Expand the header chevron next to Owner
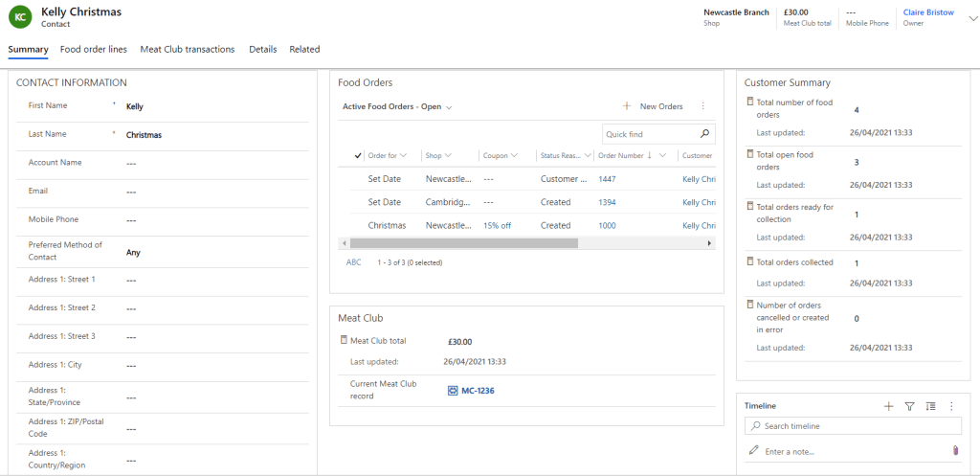This screenshot has height=476, width=980. [972, 17]
